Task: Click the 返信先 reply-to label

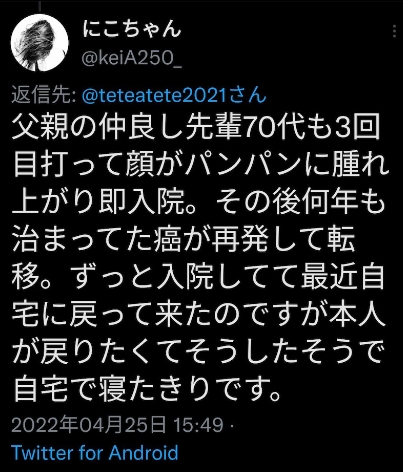Action: coord(44,96)
